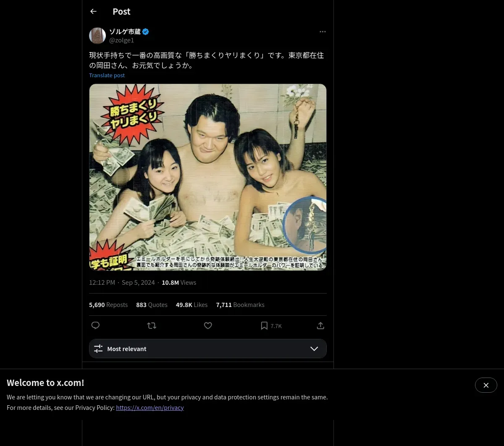
Task: Click the chevron arrow in the reply sort bar
Action: coord(314,349)
